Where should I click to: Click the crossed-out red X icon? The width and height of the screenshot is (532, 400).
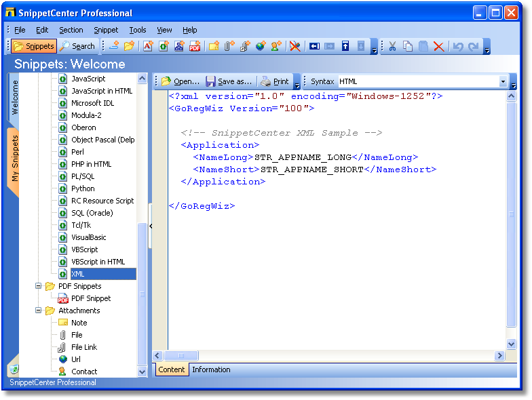[295, 46]
